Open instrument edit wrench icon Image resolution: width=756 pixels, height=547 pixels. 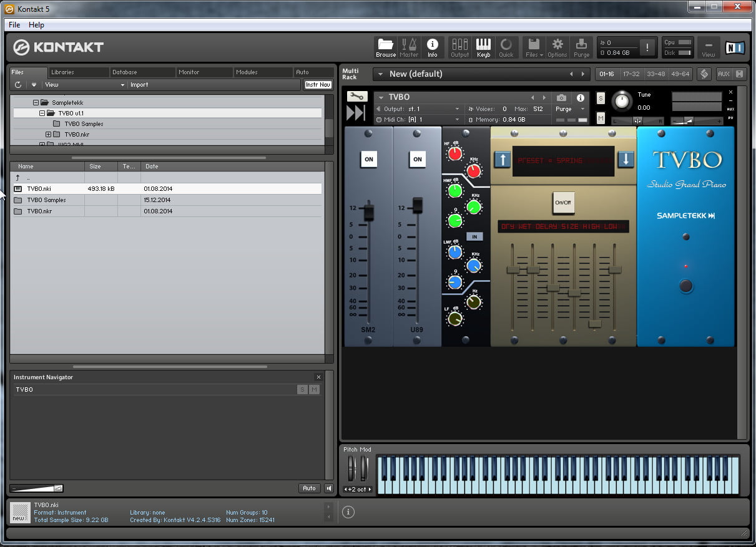[356, 96]
